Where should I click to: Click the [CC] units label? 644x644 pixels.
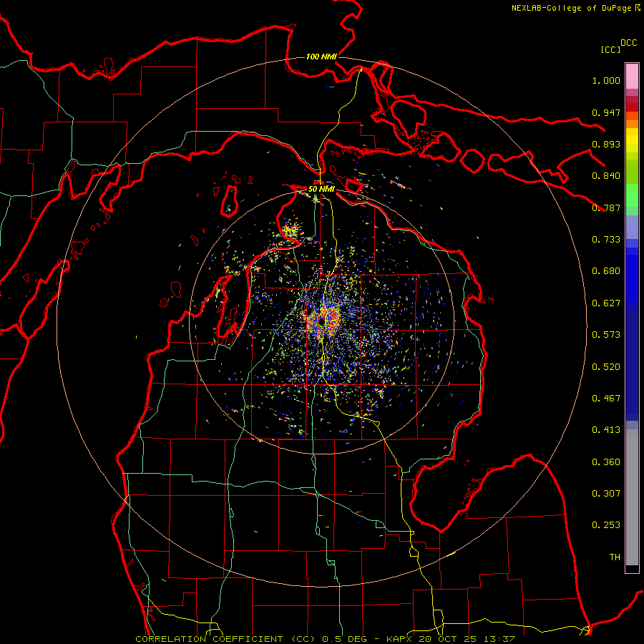pos(610,49)
